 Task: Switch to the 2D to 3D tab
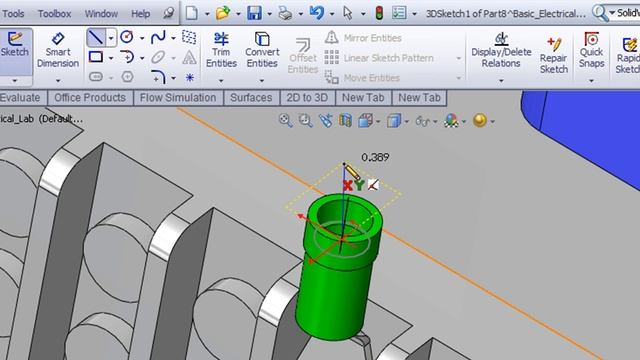point(307,98)
